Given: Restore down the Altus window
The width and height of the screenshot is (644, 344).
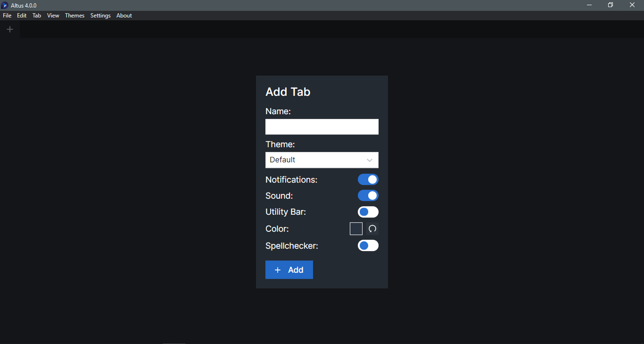Looking at the screenshot, I should click(x=611, y=5).
